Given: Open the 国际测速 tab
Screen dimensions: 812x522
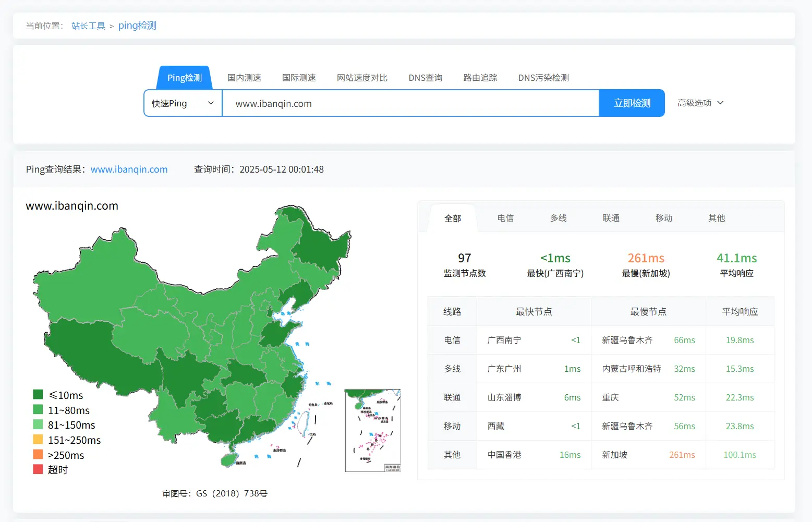Looking at the screenshot, I should click(x=298, y=77).
